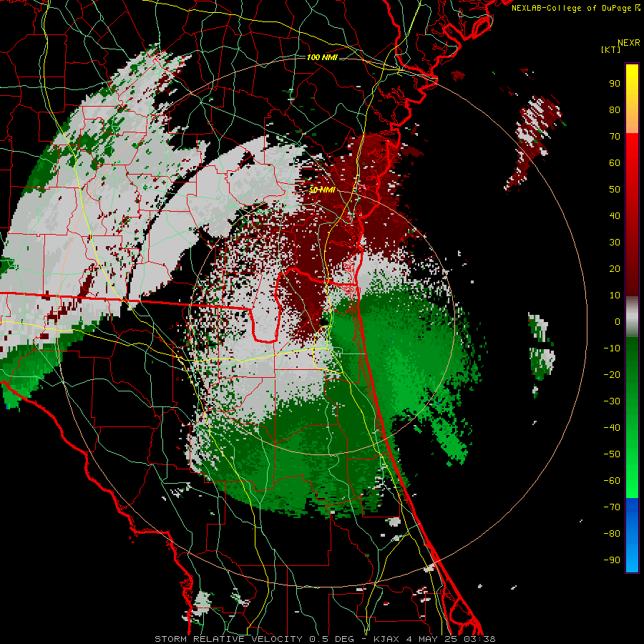
Task: Click the 50 NMI range ring label
Action: (322, 190)
